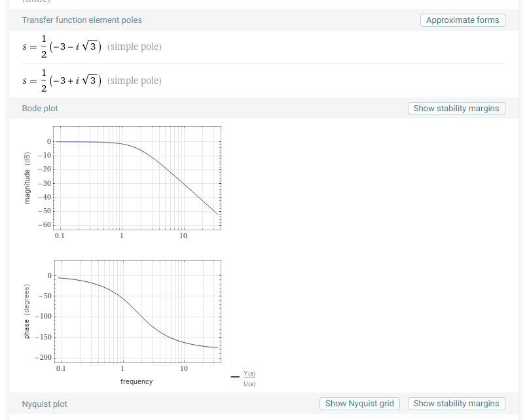Click the −200 tick on the phase axis
Image resolution: width=527 pixels, height=420 pixels.
[44, 357]
